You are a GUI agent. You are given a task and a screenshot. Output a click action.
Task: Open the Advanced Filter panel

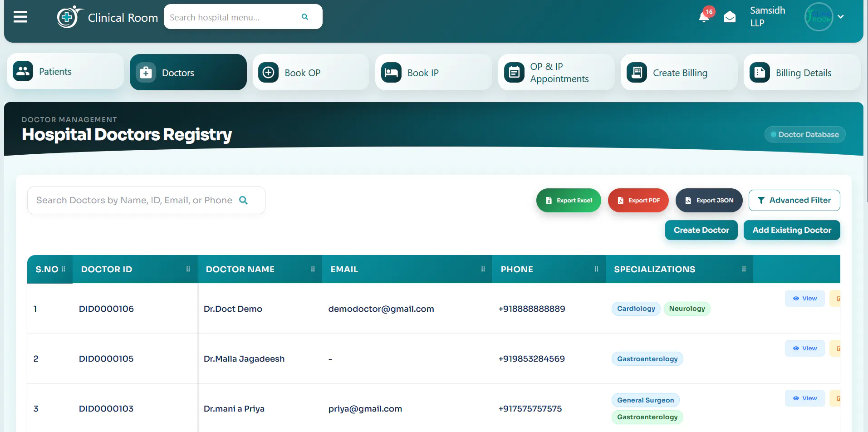point(794,200)
